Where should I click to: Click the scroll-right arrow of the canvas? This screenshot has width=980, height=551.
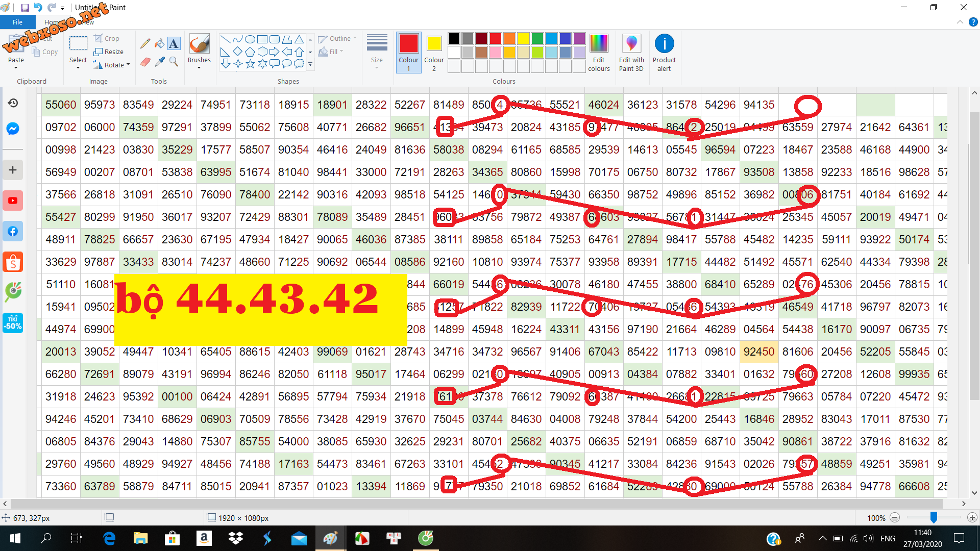[964, 504]
